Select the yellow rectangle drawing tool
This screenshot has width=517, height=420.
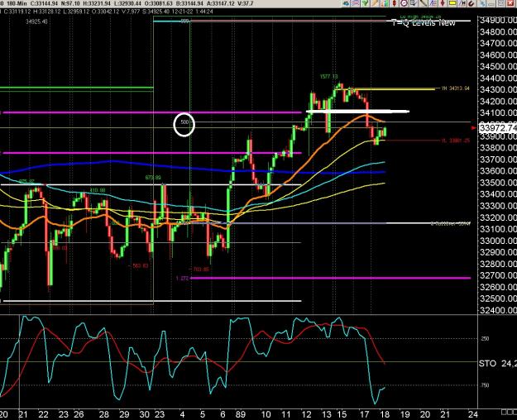pos(452,3)
